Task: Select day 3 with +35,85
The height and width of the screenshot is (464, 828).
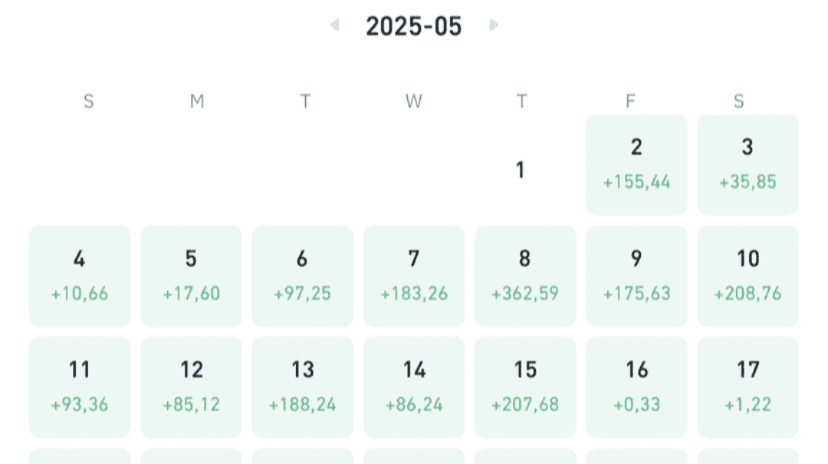Action: point(748,165)
